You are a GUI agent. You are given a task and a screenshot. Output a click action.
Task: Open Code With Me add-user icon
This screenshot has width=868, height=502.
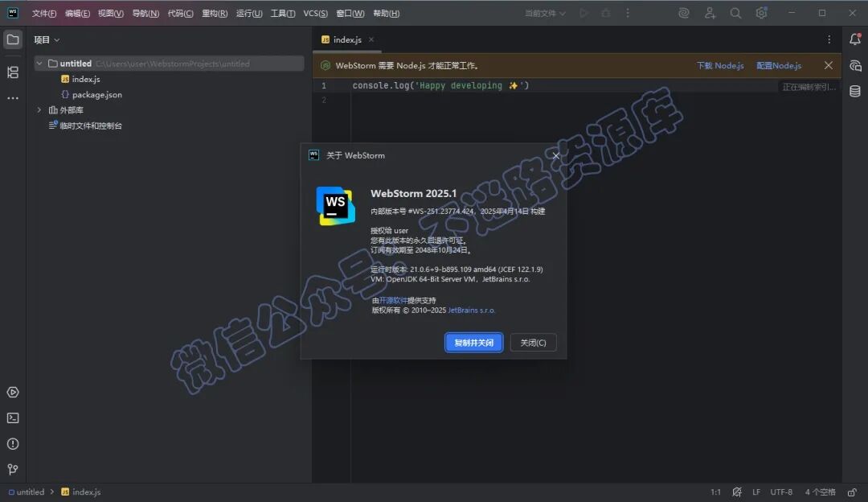(x=710, y=13)
